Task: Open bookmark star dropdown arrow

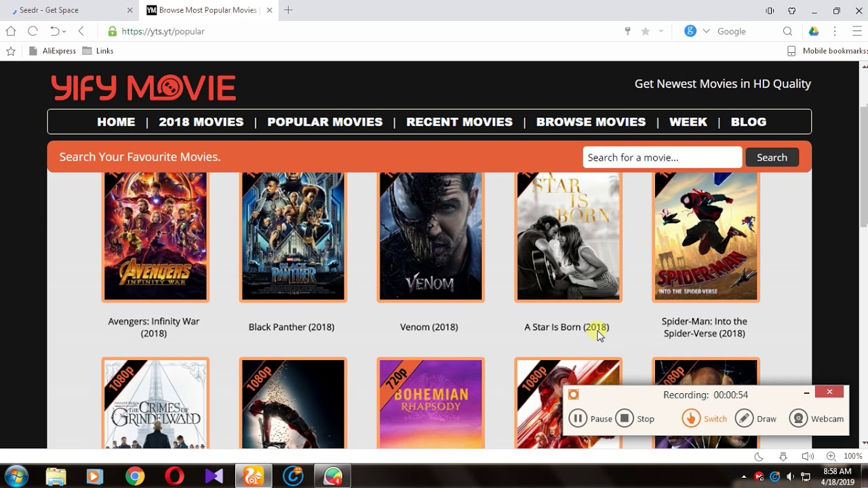Action: click(660, 31)
